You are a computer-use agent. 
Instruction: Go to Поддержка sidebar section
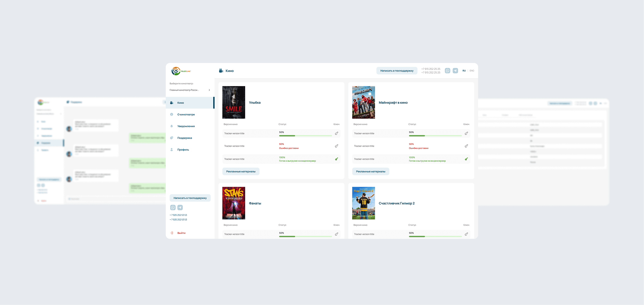[185, 138]
